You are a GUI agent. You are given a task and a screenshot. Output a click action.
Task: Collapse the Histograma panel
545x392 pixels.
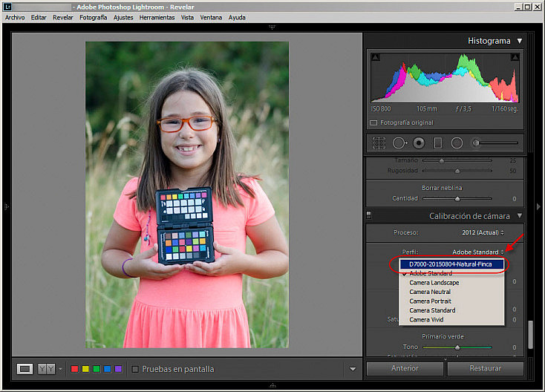[520, 41]
